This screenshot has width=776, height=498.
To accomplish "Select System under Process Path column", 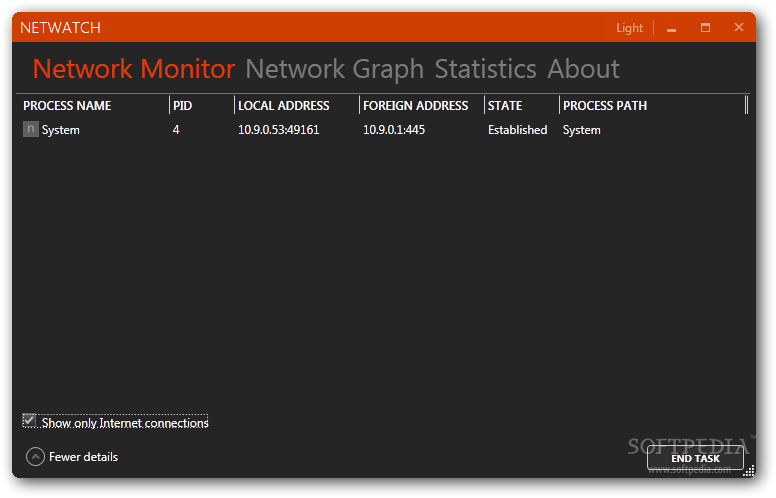I will click(x=582, y=130).
